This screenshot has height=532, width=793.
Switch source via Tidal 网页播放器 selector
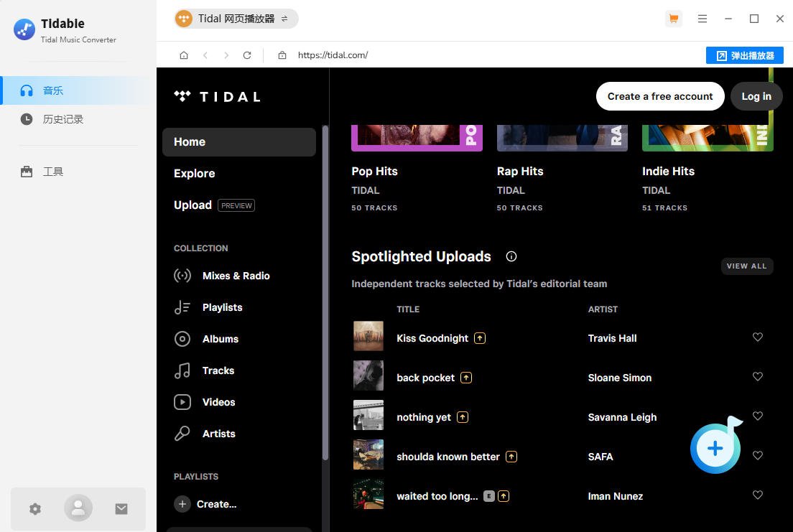[x=236, y=19]
